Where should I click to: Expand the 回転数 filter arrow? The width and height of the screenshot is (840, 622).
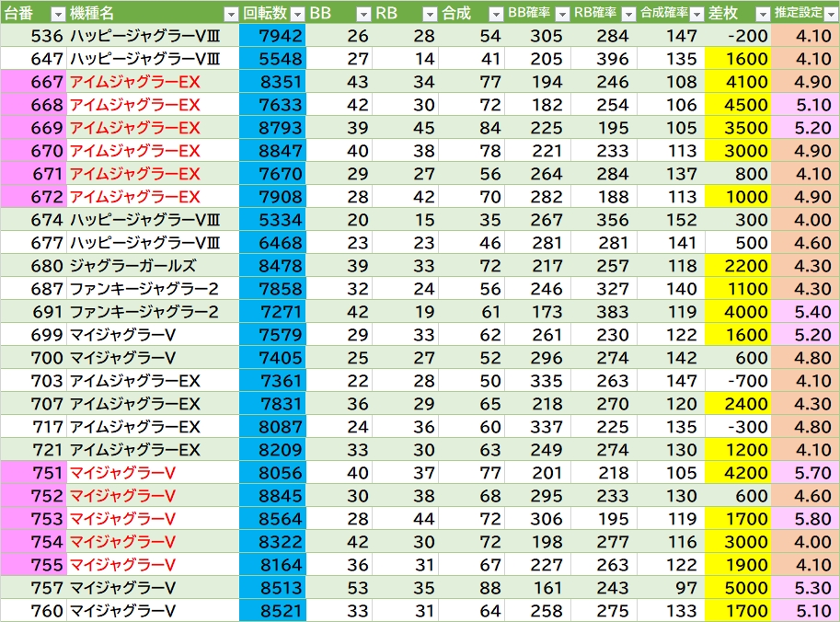click(x=294, y=14)
